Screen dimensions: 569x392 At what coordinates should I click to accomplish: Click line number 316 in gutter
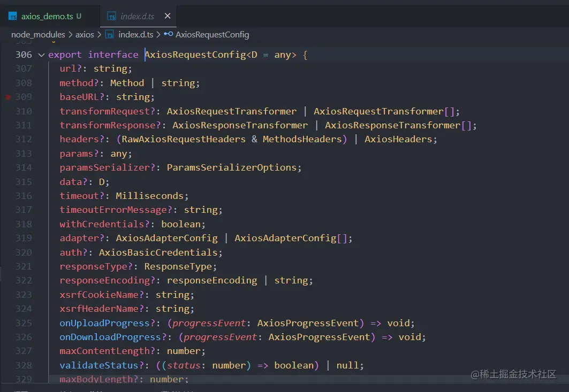point(24,196)
